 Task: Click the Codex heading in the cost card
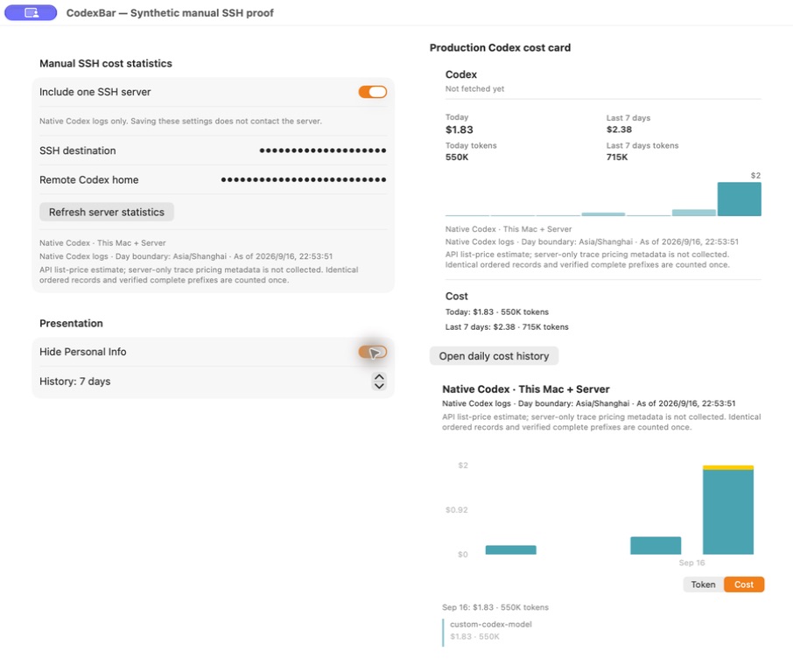tap(461, 74)
